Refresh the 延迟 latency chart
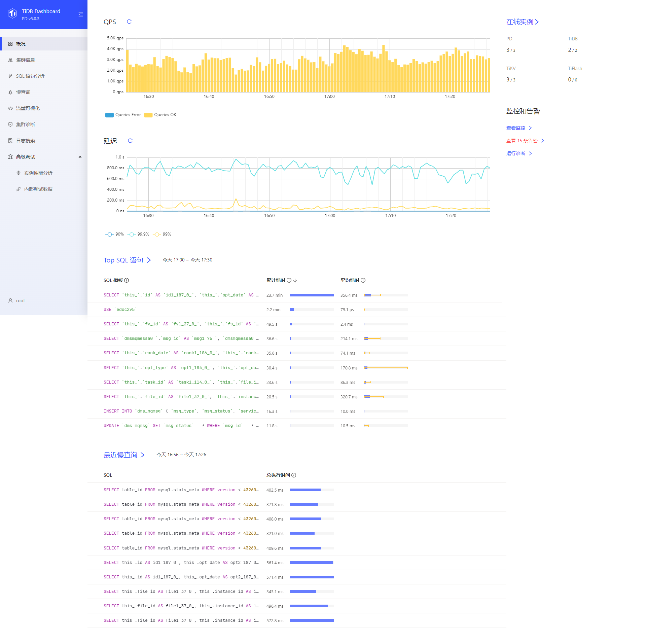 [130, 141]
